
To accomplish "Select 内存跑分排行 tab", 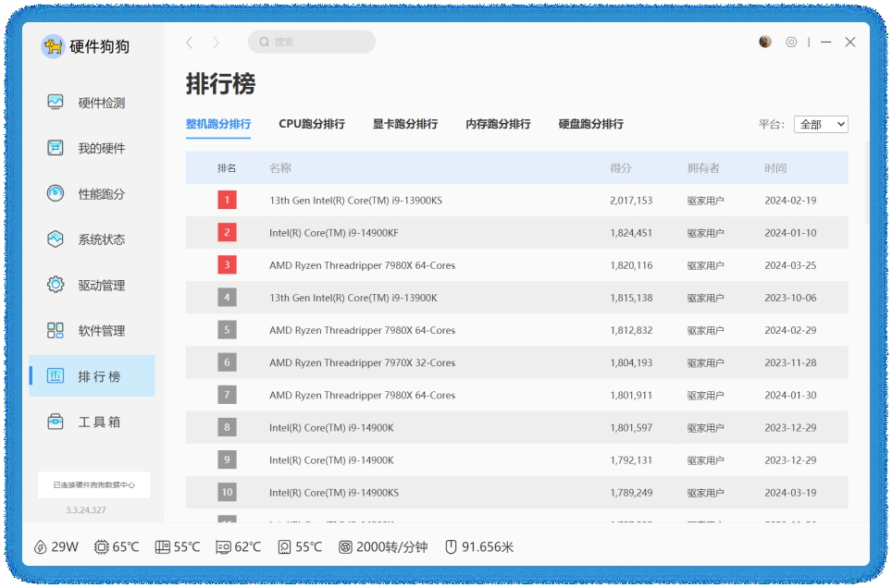I will (x=498, y=124).
